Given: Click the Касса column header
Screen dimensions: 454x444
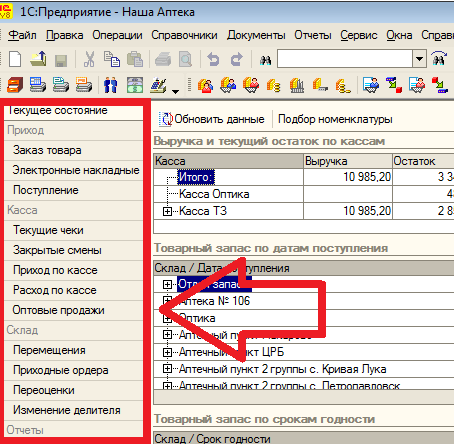Looking at the screenshot, I should [228, 161].
